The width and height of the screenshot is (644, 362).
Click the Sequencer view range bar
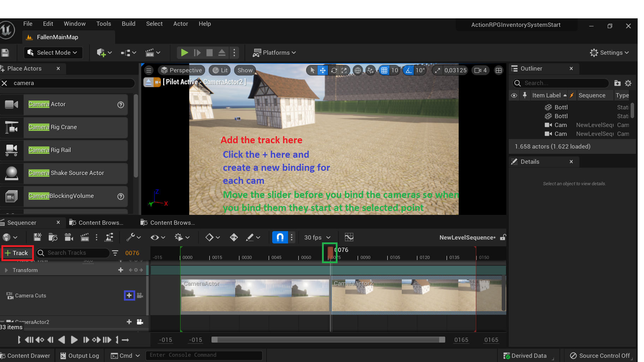coord(328,340)
